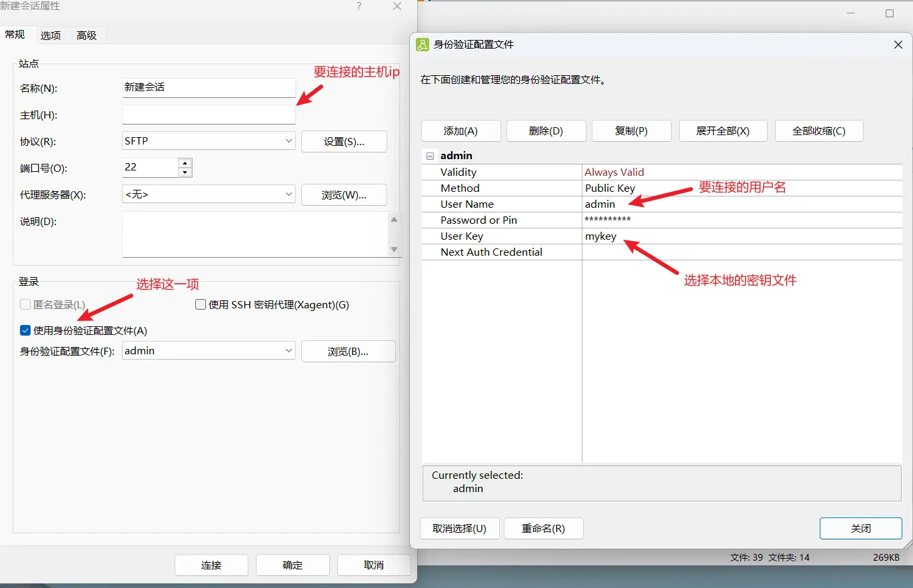Click the 添加(A) button
913x588 pixels.
click(x=460, y=131)
